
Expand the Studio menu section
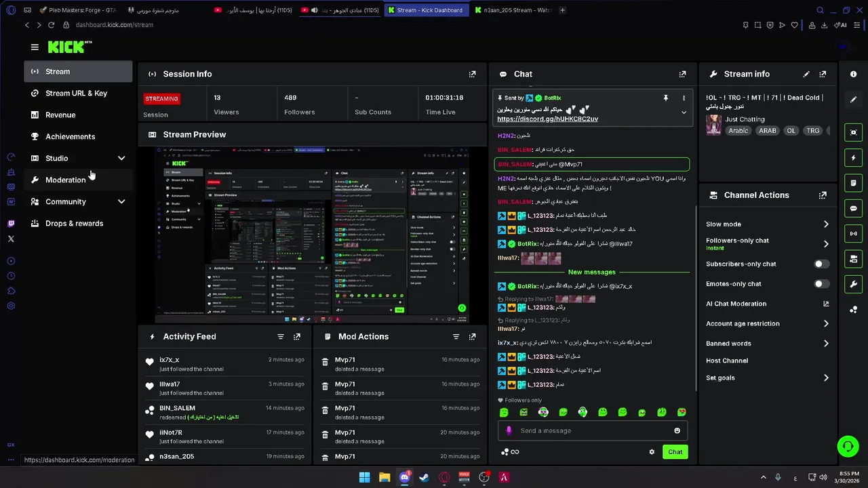121,159
